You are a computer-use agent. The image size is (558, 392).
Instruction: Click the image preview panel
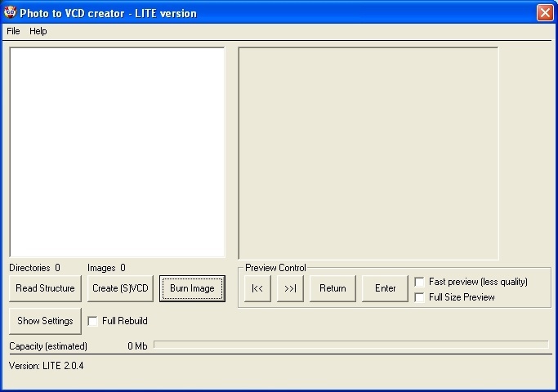[x=368, y=154]
